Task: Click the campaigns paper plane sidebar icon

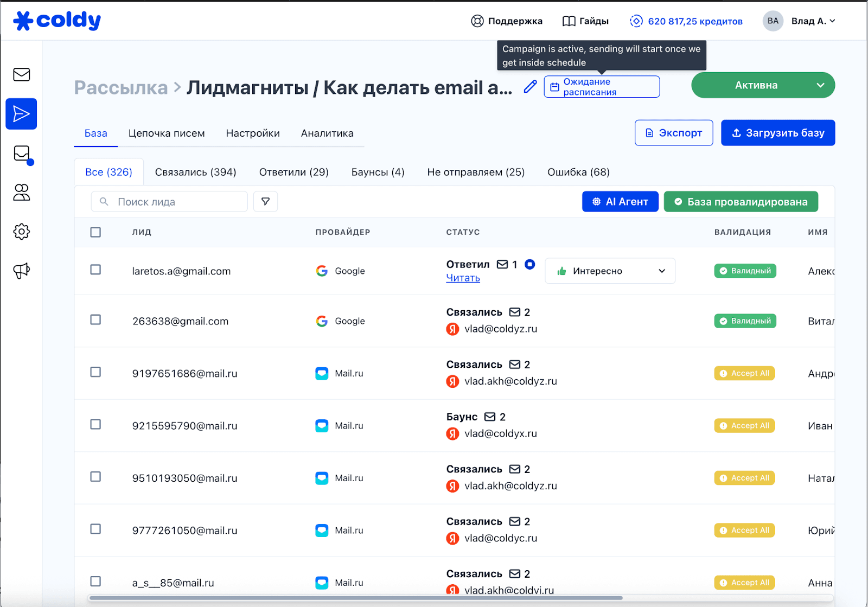Action: (x=21, y=114)
